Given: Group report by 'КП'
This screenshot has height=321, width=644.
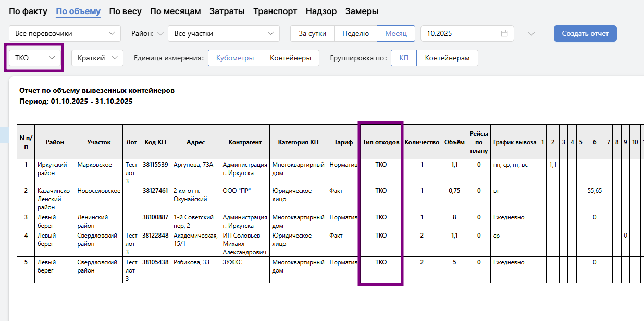Looking at the screenshot, I should pos(404,58).
